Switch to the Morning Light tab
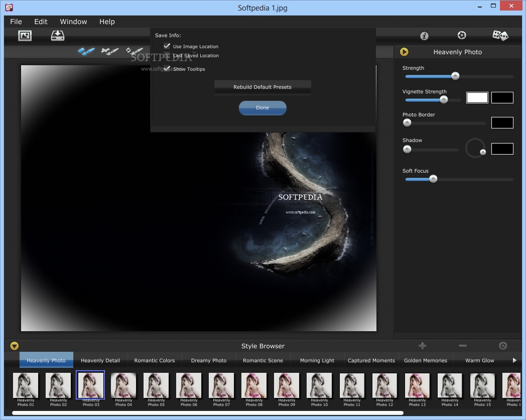 [317, 360]
